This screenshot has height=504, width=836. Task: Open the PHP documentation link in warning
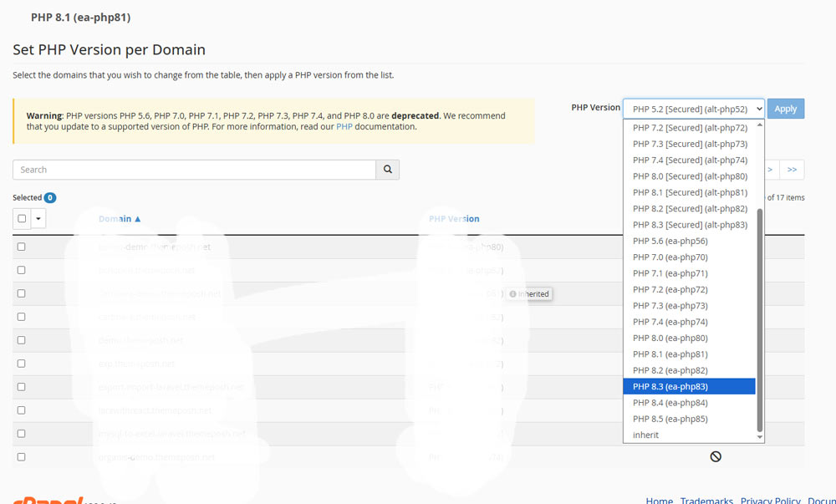coord(344,127)
